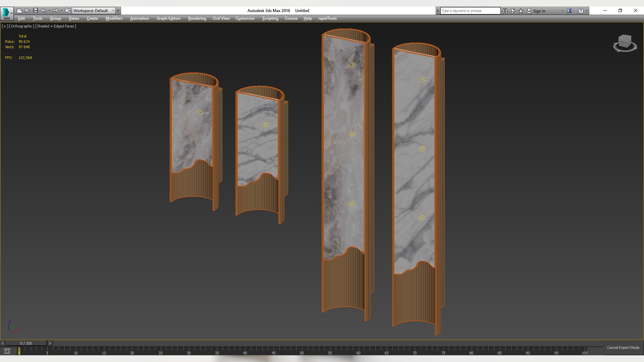Open the Autodesk Exchange X icon
The width and height of the screenshot is (644, 362).
(569, 11)
